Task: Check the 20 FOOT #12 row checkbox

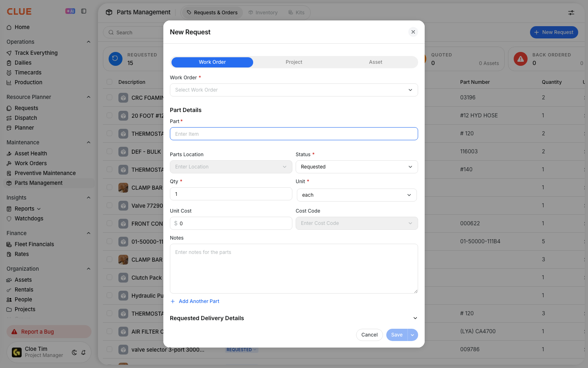Action: (109, 115)
